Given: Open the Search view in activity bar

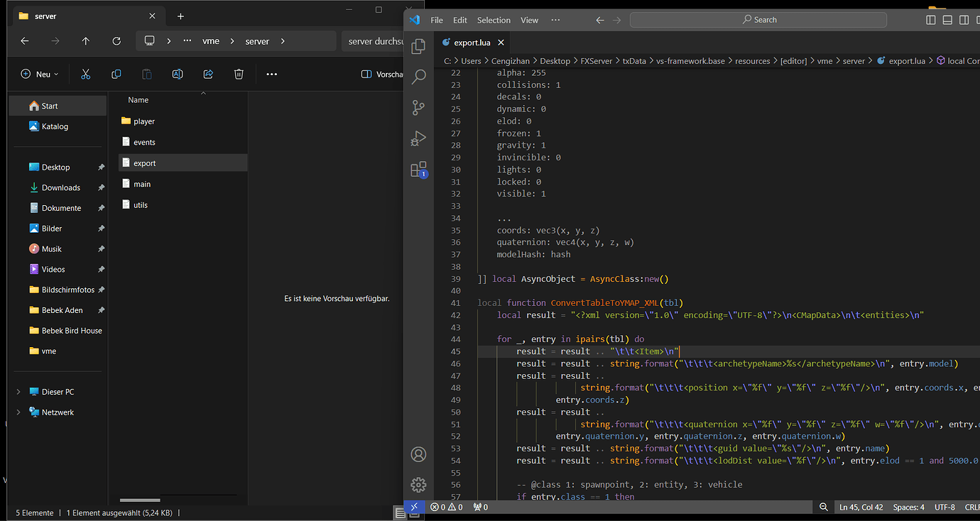Looking at the screenshot, I should click(418, 77).
